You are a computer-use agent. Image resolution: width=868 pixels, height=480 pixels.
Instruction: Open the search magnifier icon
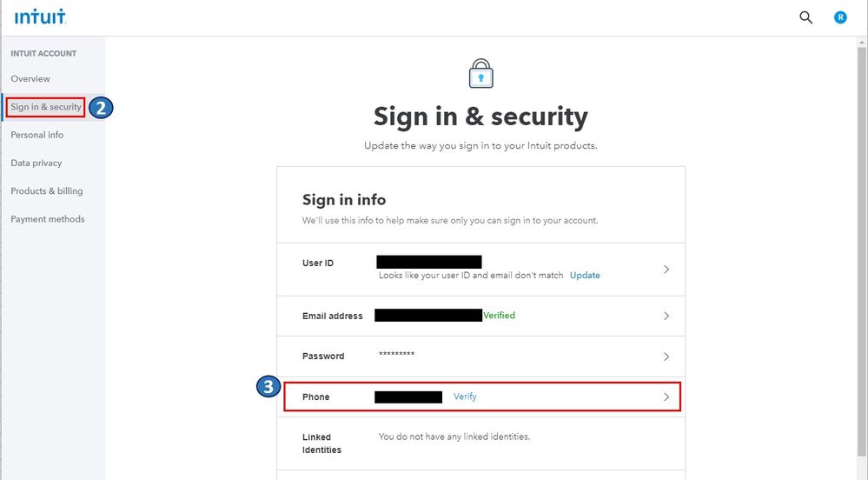point(805,17)
